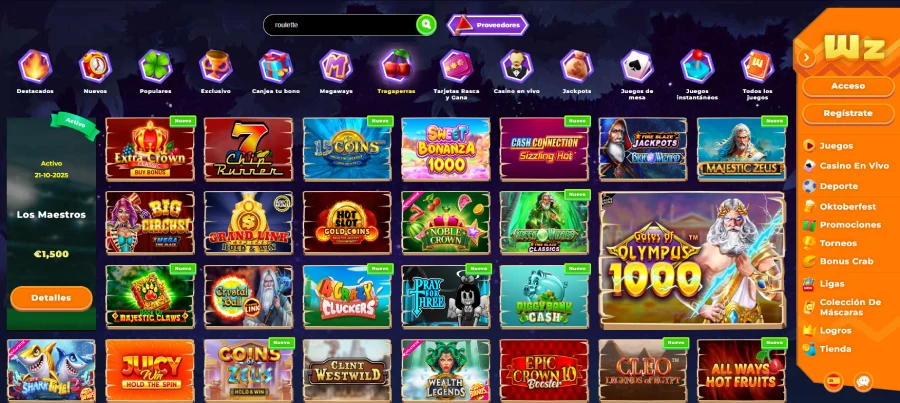Switch to the Tragaperras category
The width and height of the screenshot is (900, 403).
396,72
